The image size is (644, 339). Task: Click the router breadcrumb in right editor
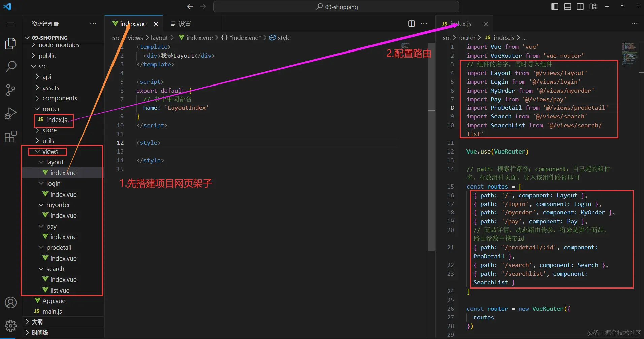click(x=466, y=38)
